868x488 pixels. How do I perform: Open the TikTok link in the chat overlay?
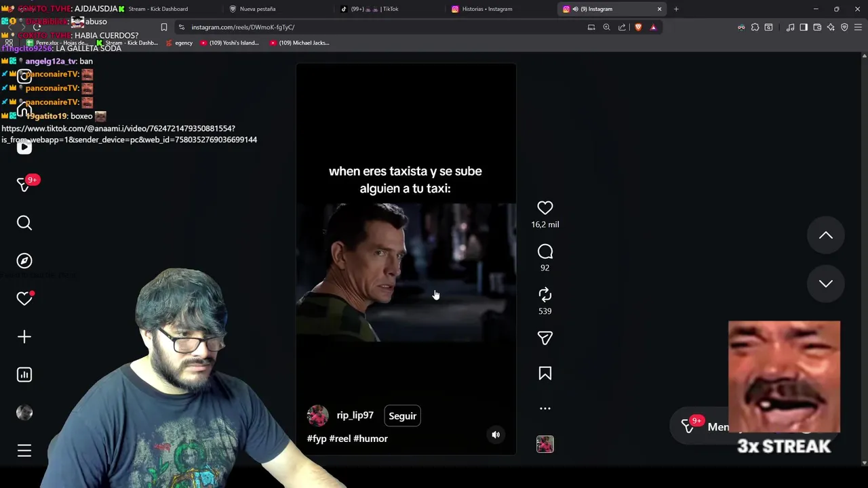tap(129, 134)
